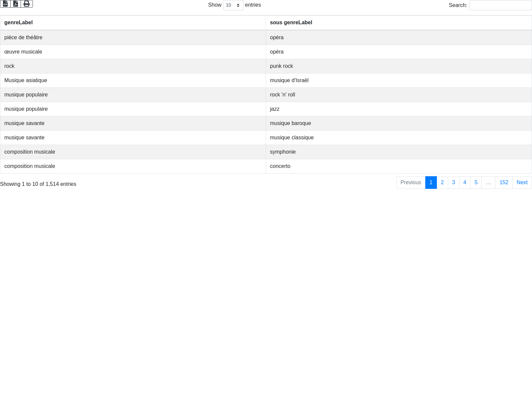Go to page 2 of results
The image size is (532, 399).
442,183
